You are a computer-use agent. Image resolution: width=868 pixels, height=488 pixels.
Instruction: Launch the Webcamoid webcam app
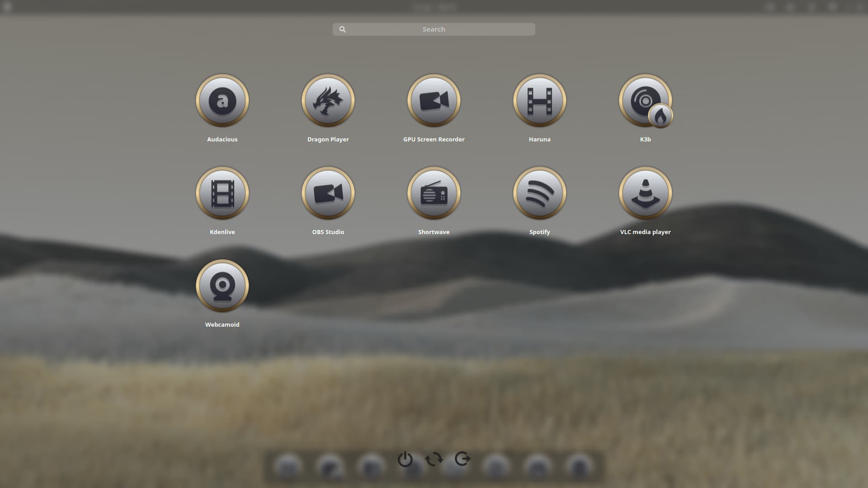[222, 286]
